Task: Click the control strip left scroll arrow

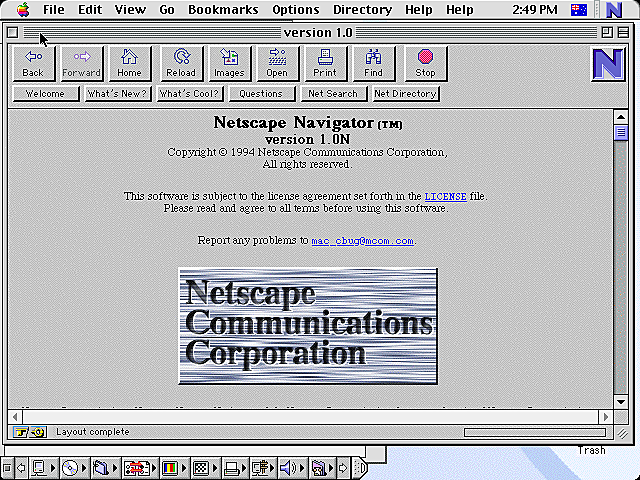Action: point(21,468)
